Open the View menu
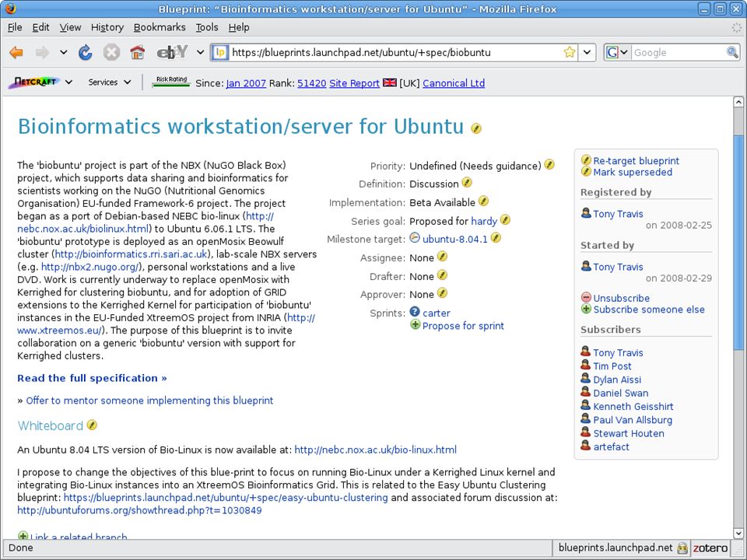 point(70,28)
